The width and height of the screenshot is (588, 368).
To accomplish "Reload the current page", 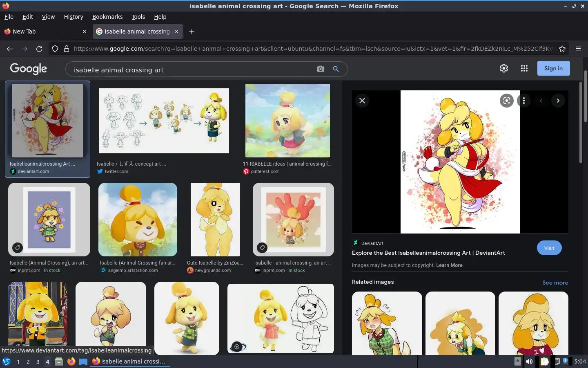I will (x=39, y=49).
